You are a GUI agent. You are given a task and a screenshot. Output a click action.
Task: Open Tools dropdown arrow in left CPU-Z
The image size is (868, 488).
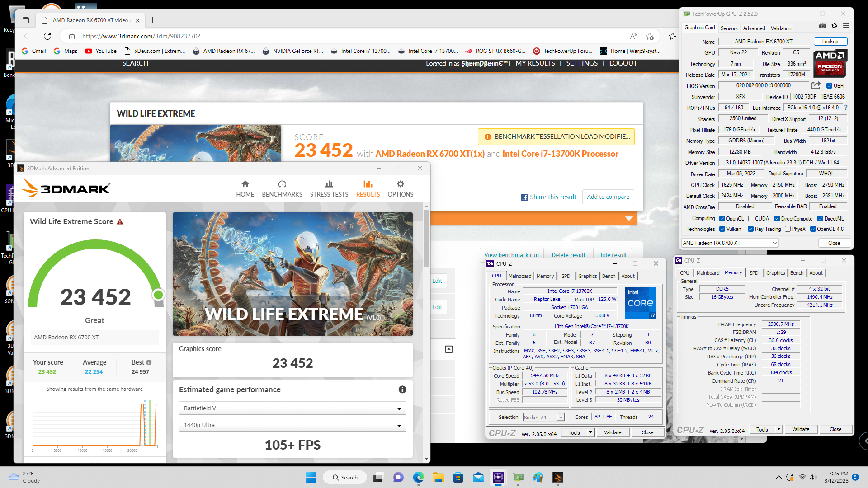point(590,432)
